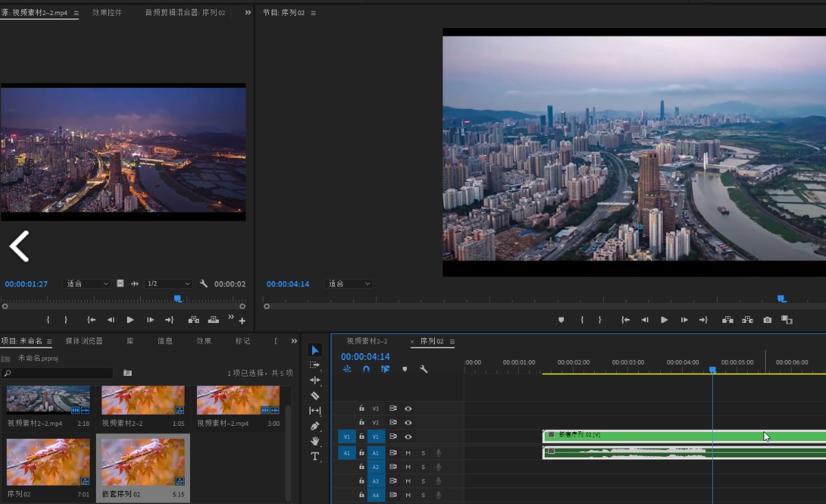Image resolution: width=826 pixels, height=504 pixels.
Task: Go to In point in Program monitor
Action: tap(626, 320)
